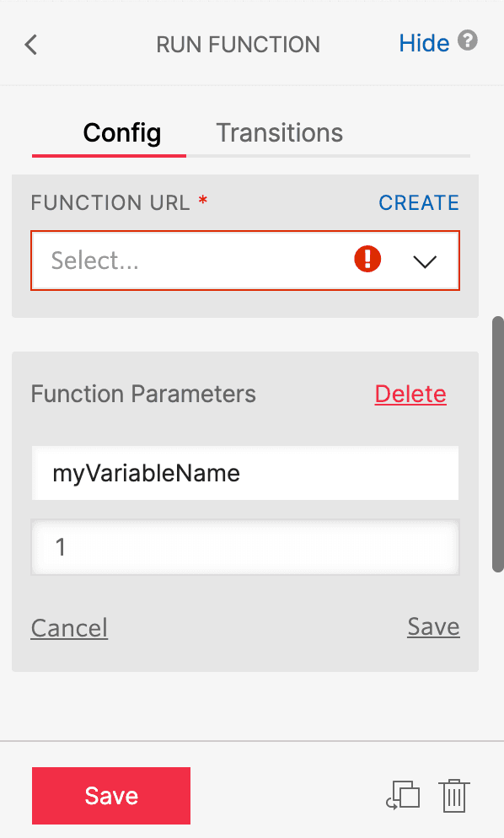Click the back chevron arrow at top

click(30, 44)
